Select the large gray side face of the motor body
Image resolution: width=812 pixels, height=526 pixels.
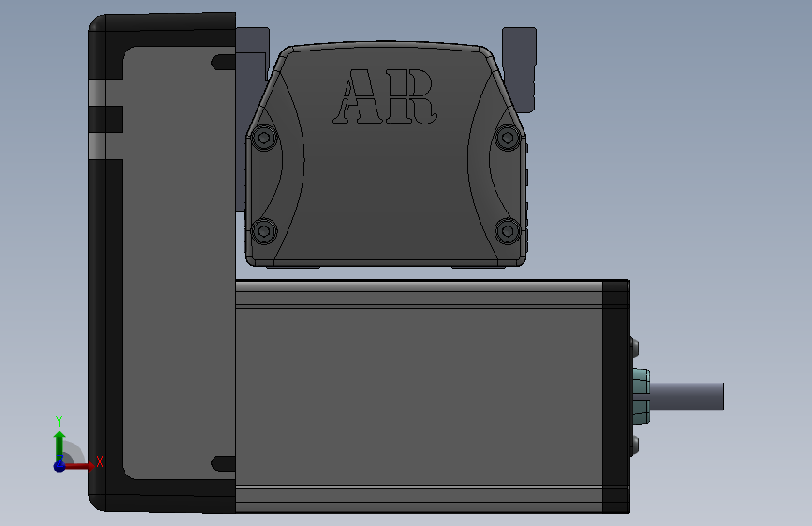coord(419,397)
